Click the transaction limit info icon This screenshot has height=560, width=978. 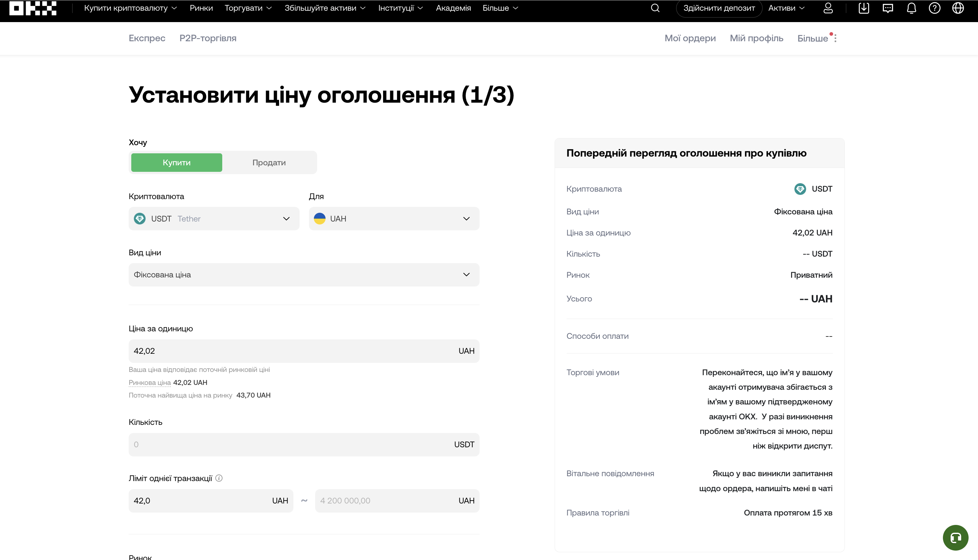tap(219, 478)
